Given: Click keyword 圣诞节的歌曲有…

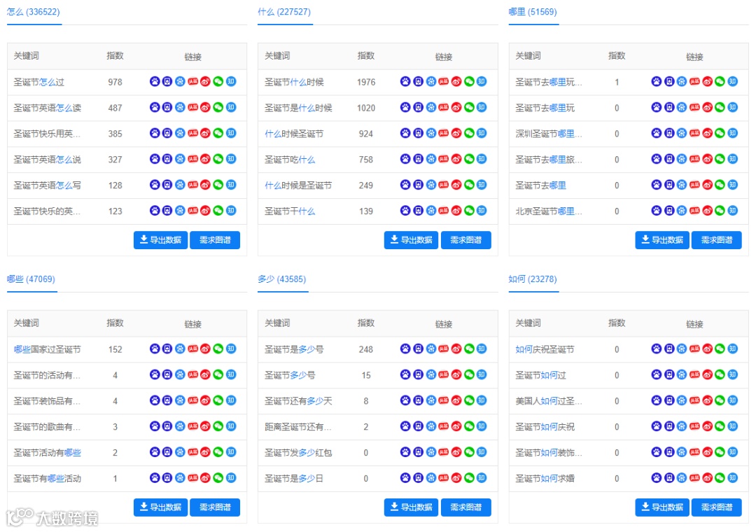Looking at the screenshot, I should (x=48, y=427).
